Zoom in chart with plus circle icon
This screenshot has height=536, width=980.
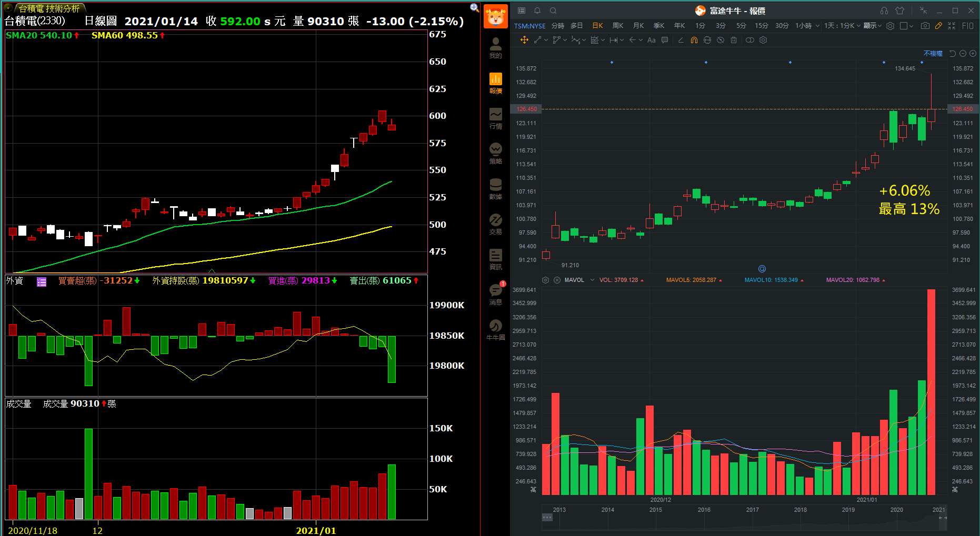click(973, 54)
